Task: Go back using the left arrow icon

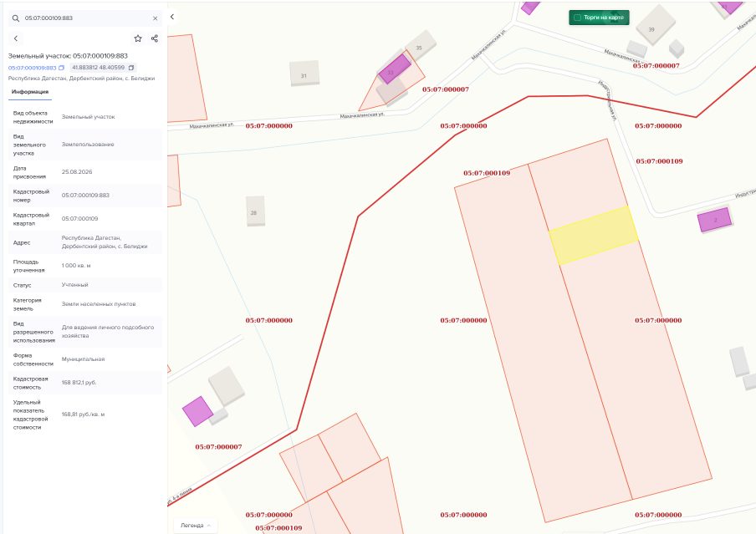Action: click(16, 38)
